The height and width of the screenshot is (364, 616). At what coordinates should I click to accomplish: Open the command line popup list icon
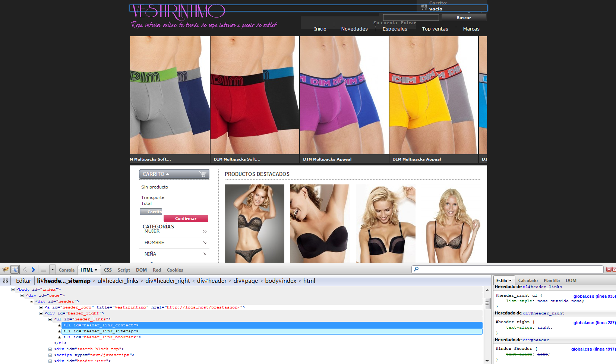tap(43, 270)
